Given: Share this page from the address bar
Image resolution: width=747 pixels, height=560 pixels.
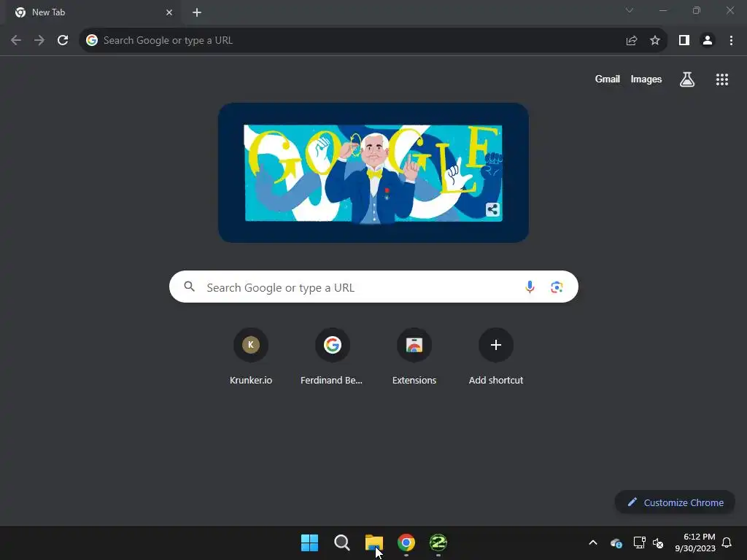Looking at the screenshot, I should point(632,41).
